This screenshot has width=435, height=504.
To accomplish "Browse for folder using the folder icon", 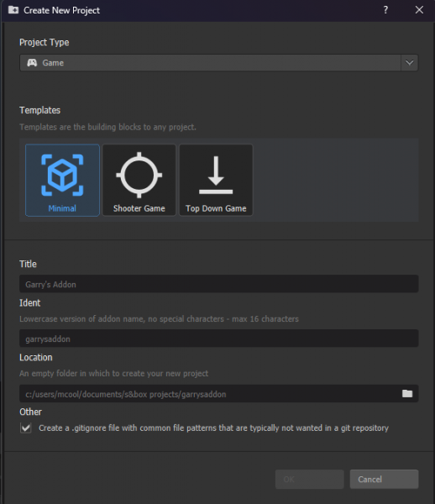I will [x=407, y=393].
